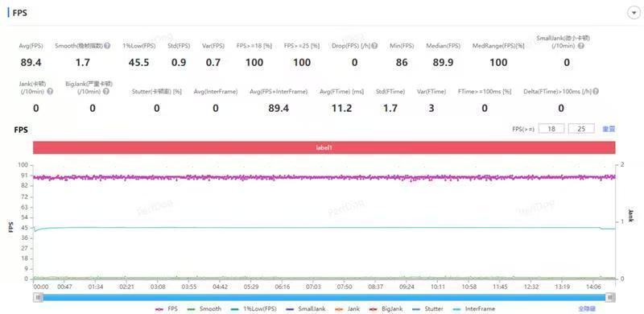Click the Stutter [%] metric label
Screen dimensions: 644x314
pyautogui.click(x=157, y=92)
